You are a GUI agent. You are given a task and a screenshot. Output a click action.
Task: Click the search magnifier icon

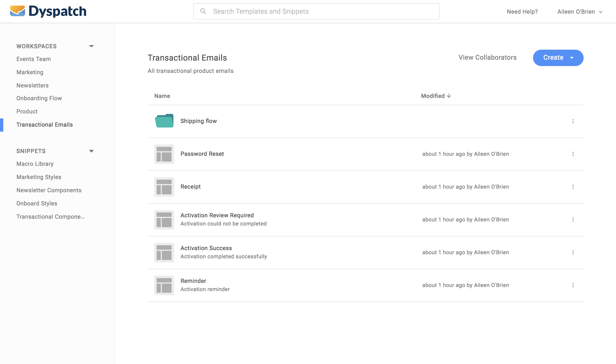pyautogui.click(x=203, y=11)
